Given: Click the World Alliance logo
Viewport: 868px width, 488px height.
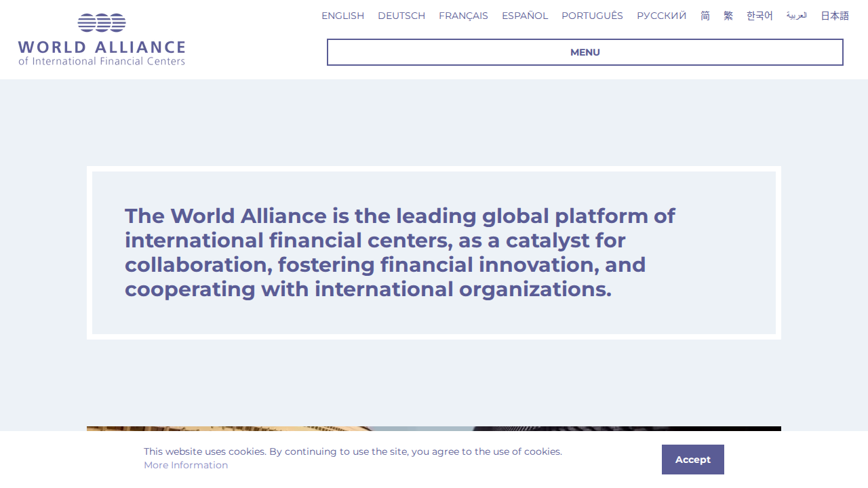Looking at the screenshot, I should 102,39.
